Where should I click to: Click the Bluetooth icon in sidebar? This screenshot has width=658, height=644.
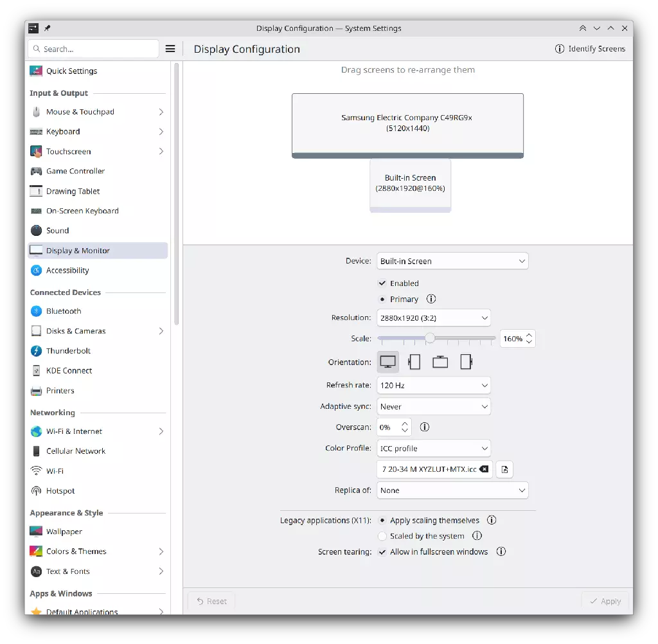tap(37, 311)
